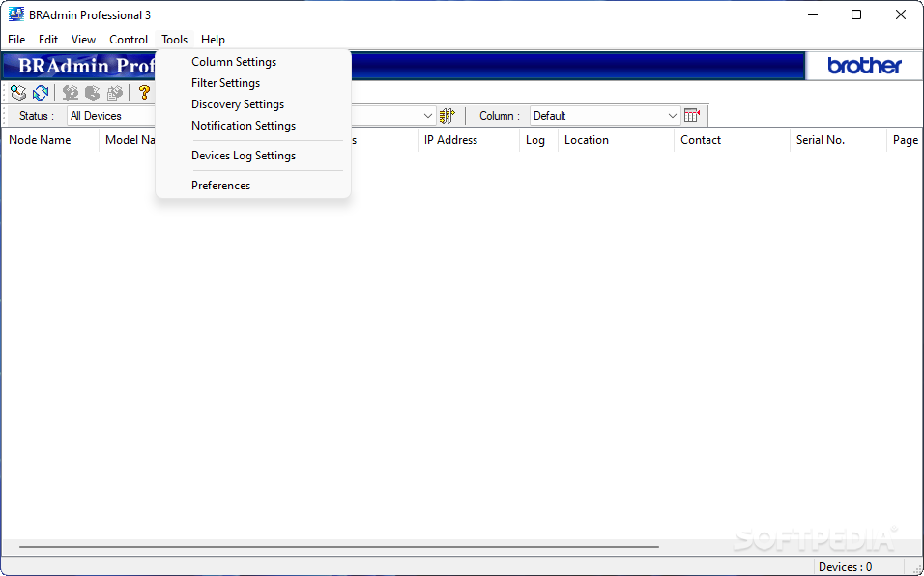This screenshot has height=576, width=924.
Task: Open the File menu
Action: coord(16,40)
